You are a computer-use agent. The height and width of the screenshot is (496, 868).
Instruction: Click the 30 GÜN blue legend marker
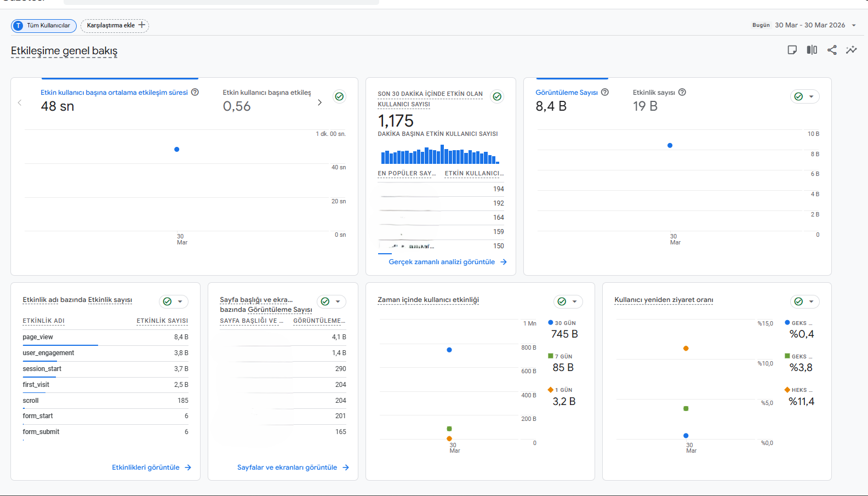[x=551, y=323]
